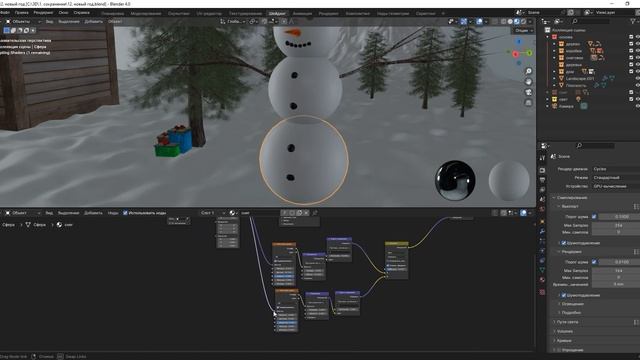Open the 'Справка' menu
The image size is (640, 360).
pyautogui.click(x=82, y=13)
